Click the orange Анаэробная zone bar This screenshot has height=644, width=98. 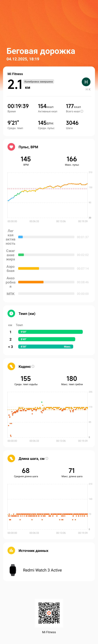(x=31, y=282)
